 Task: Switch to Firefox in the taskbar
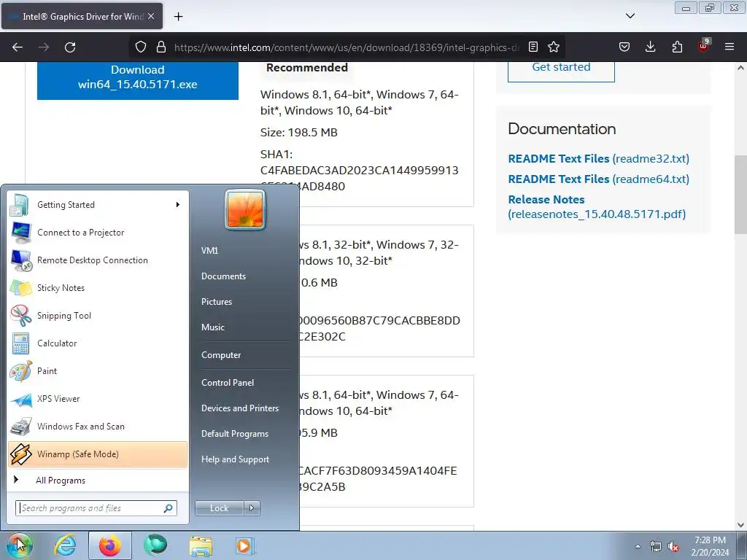point(110,545)
